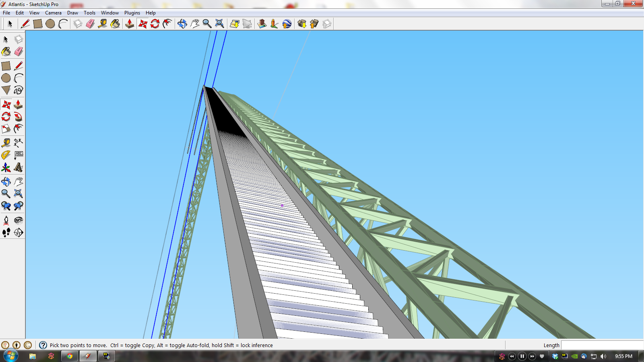Toggle Terrain via the top toolbar icon
This screenshot has width=644, height=362.
point(247,24)
